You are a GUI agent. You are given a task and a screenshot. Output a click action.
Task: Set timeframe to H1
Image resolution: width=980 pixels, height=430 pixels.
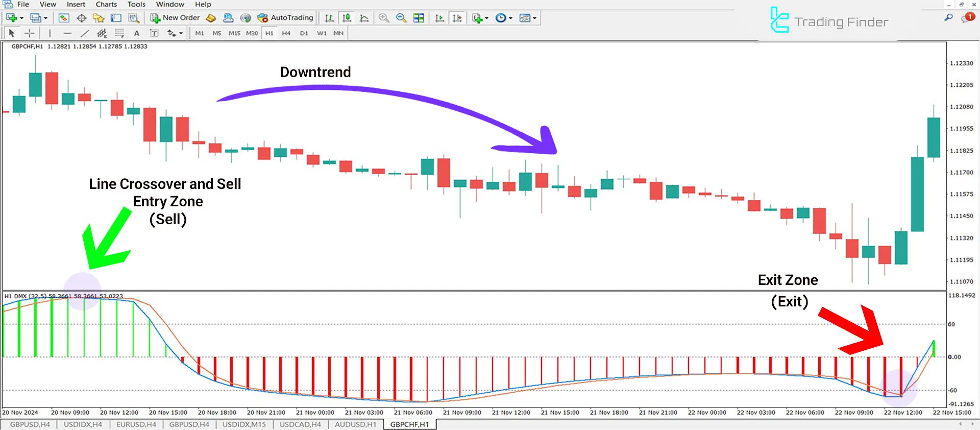(269, 33)
